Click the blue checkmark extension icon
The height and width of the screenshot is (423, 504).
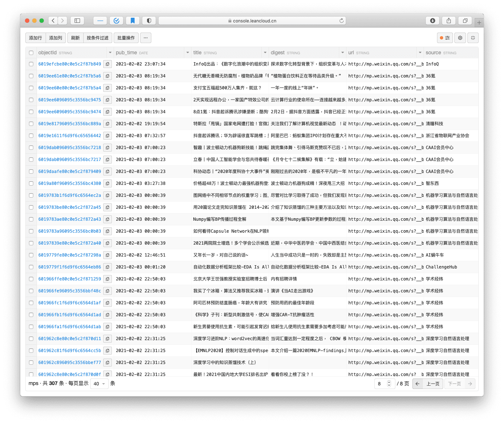(x=116, y=21)
